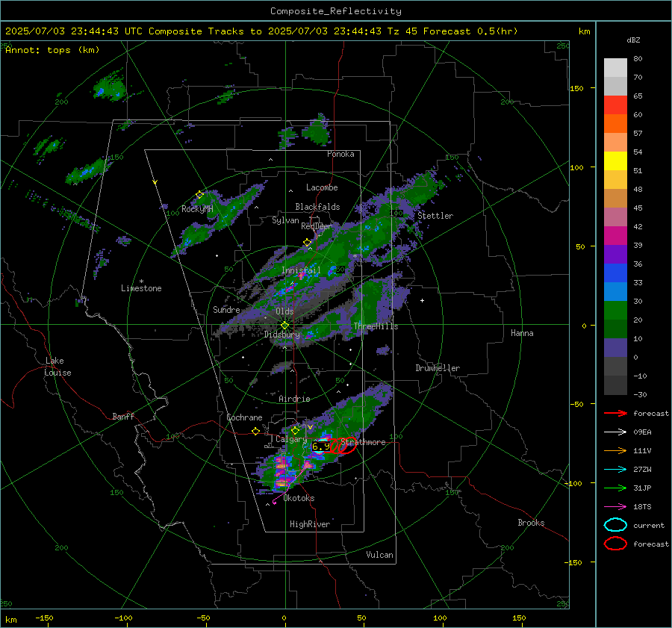Click the Drumheller town label
672x628 pixels.
[x=438, y=368]
